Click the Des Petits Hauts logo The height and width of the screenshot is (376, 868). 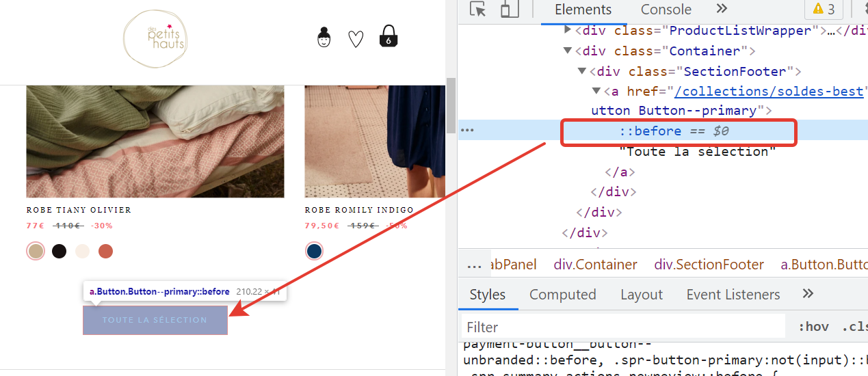click(x=155, y=39)
